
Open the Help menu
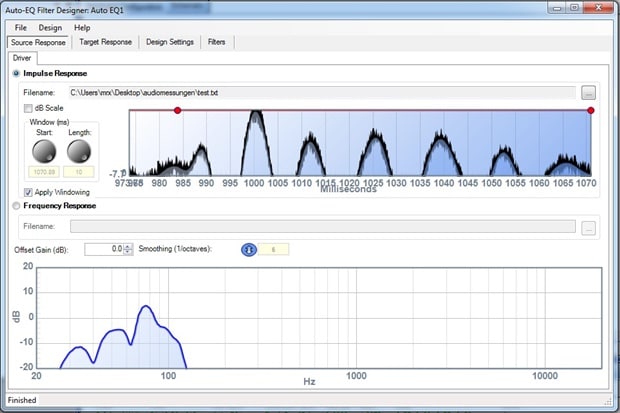click(82, 28)
